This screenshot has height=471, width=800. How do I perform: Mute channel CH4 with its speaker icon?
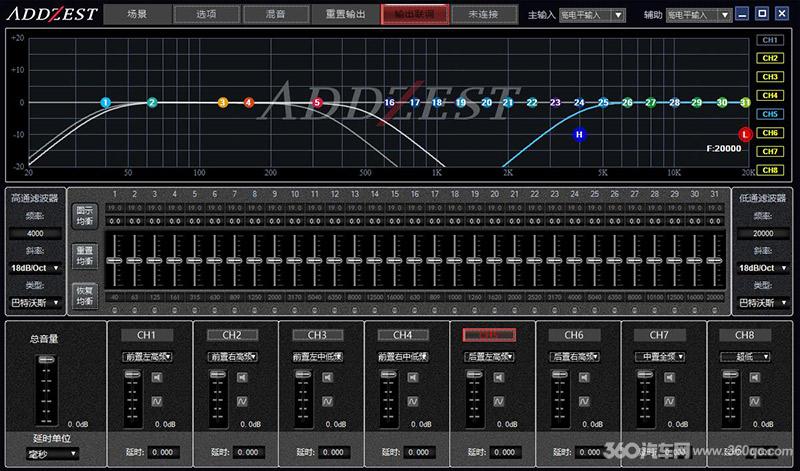(413, 378)
